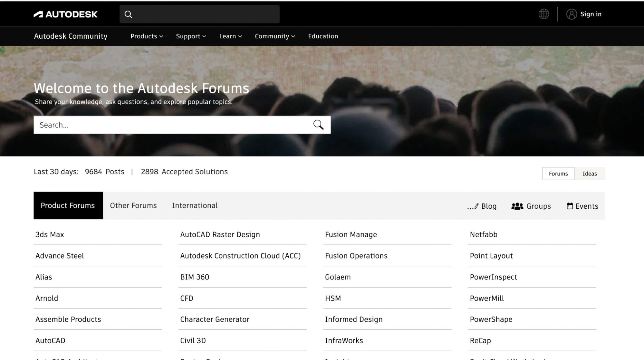Expand the Learn dropdown menu
Viewport: 644px width, 360px height.
[231, 36]
